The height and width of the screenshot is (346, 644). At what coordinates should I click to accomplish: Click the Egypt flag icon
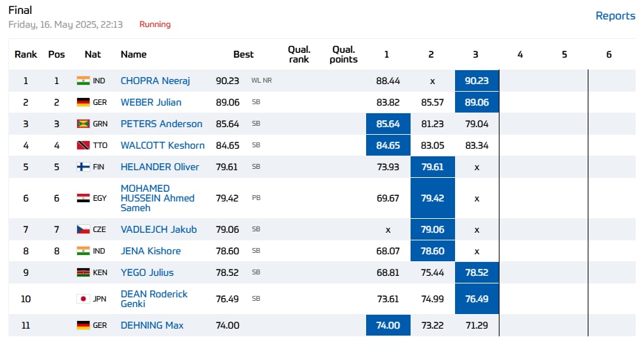[x=83, y=198]
